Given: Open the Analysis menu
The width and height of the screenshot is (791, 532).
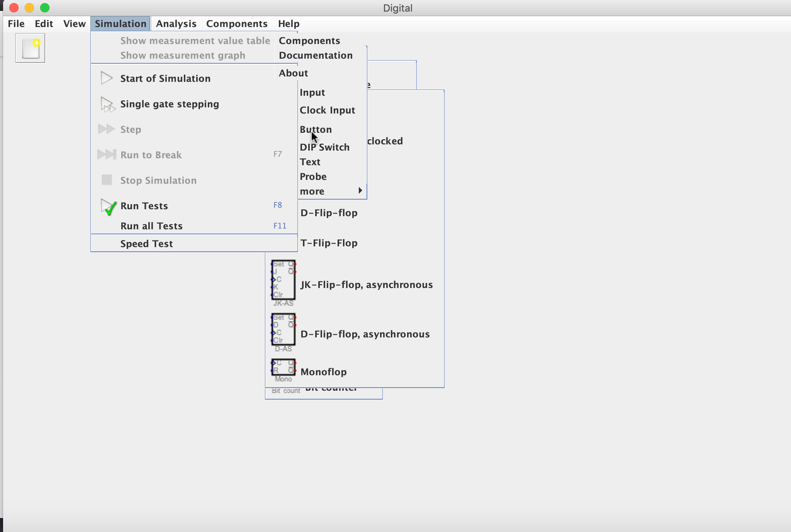Looking at the screenshot, I should (x=176, y=24).
